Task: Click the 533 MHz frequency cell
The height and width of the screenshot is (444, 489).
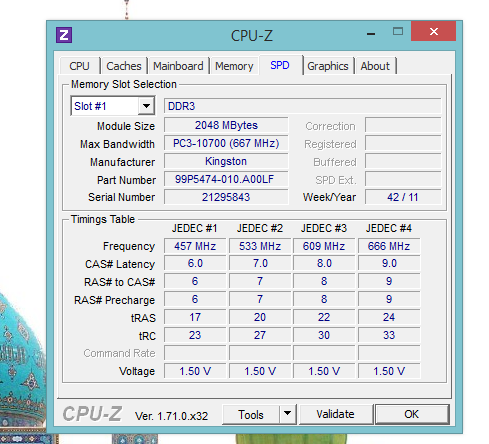Action: [x=260, y=246]
